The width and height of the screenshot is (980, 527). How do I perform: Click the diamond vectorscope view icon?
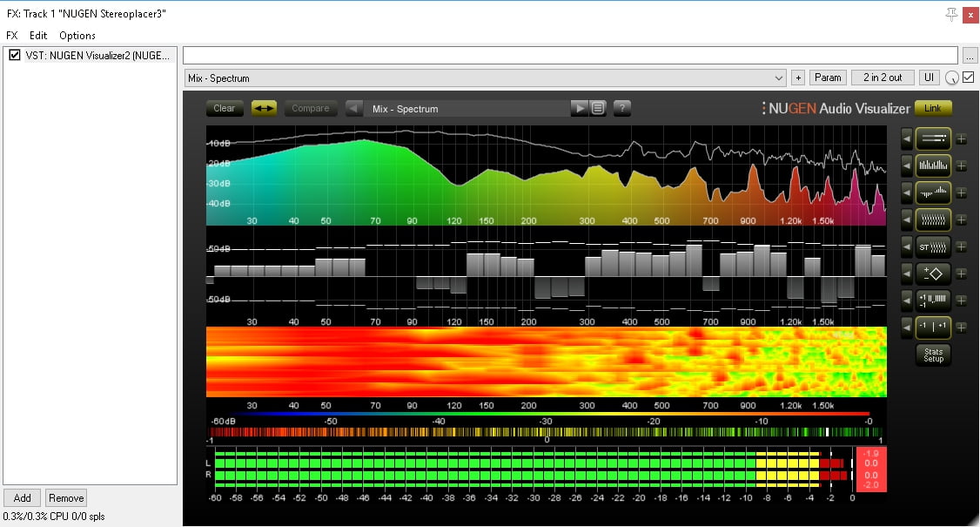(x=933, y=274)
